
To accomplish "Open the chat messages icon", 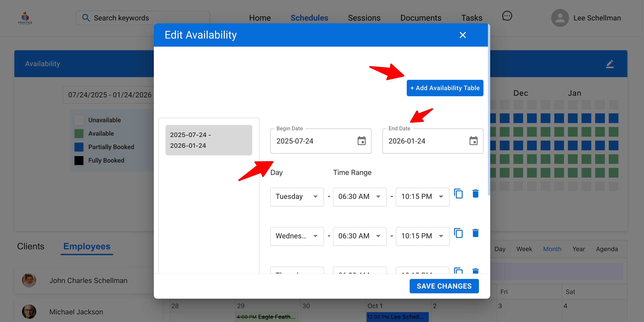I will [507, 16].
